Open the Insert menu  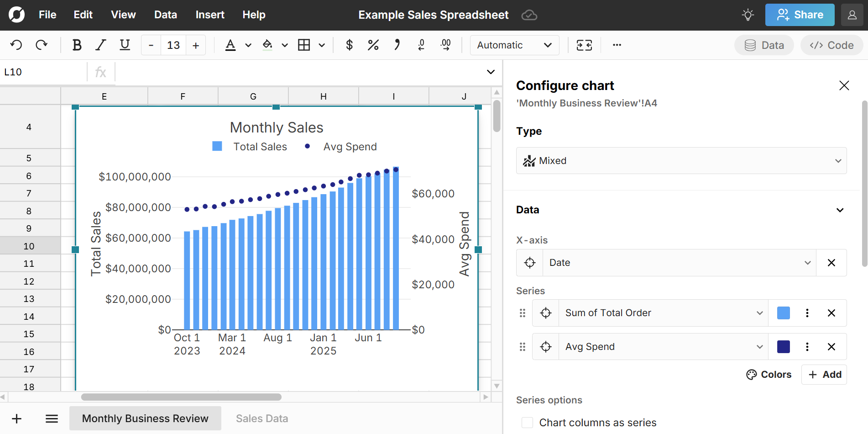point(209,15)
